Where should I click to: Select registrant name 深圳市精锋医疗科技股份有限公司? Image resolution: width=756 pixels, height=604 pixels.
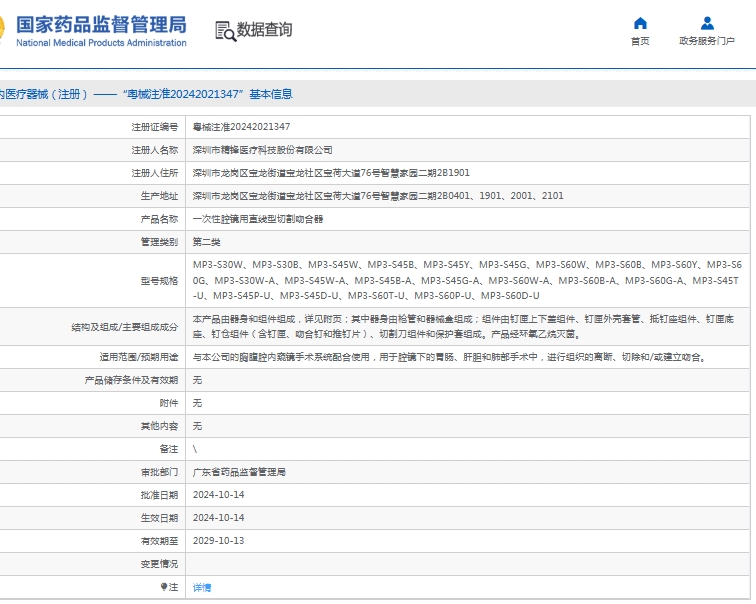click(262, 150)
